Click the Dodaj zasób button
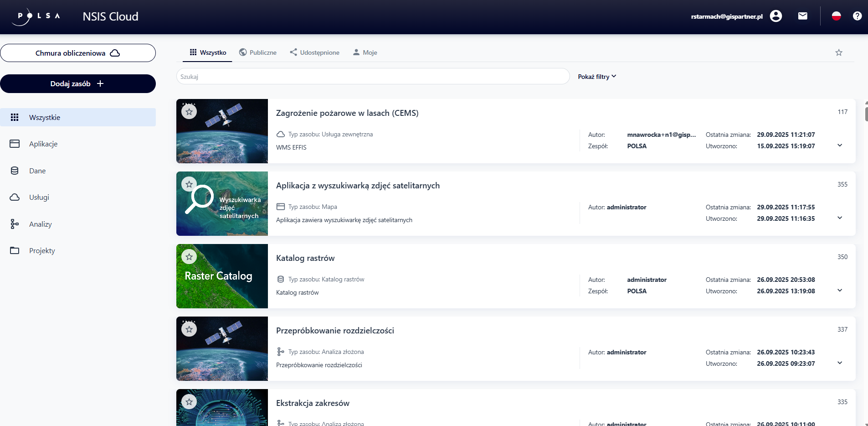Viewport: 868px width, 426px height. (x=77, y=84)
